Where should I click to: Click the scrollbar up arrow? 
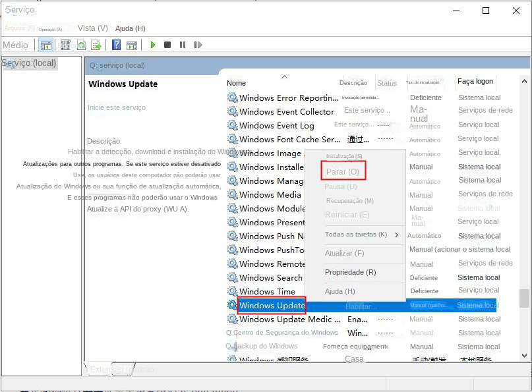524,82
